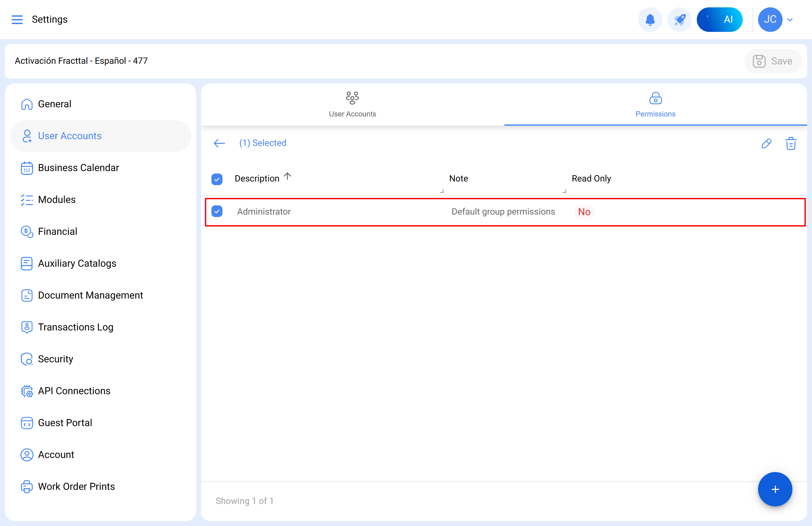Open Security settings in sidebar
Viewport: 812px width, 526px height.
coord(55,359)
